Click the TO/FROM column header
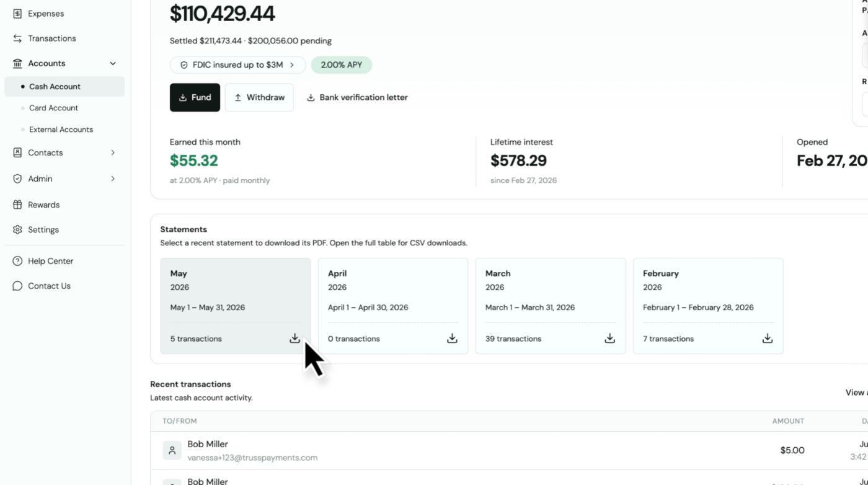The image size is (868, 485). pyautogui.click(x=180, y=421)
